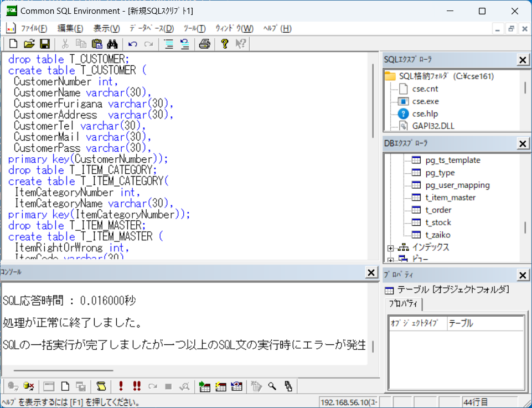Screen dimensions: 532x408
Task: Open the ヘルプ(H) menu
Action: click(277, 28)
